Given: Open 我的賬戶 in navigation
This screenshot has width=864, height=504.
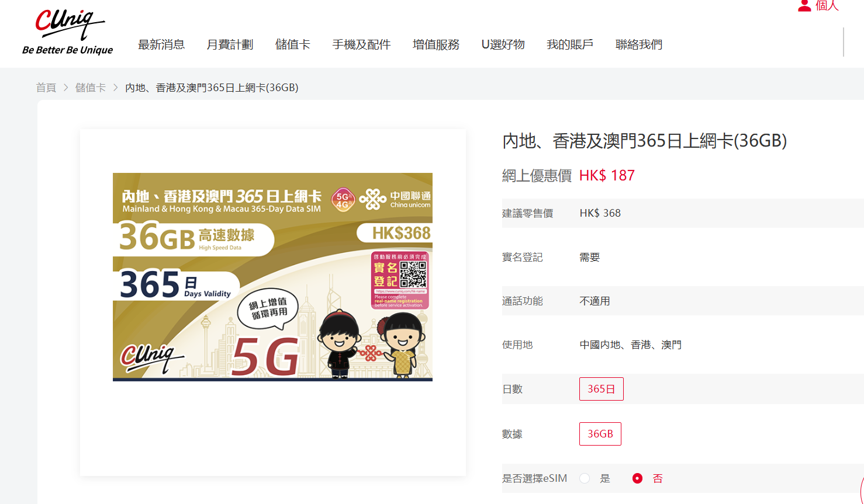Looking at the screenshot, I should (x=570, y=44).
